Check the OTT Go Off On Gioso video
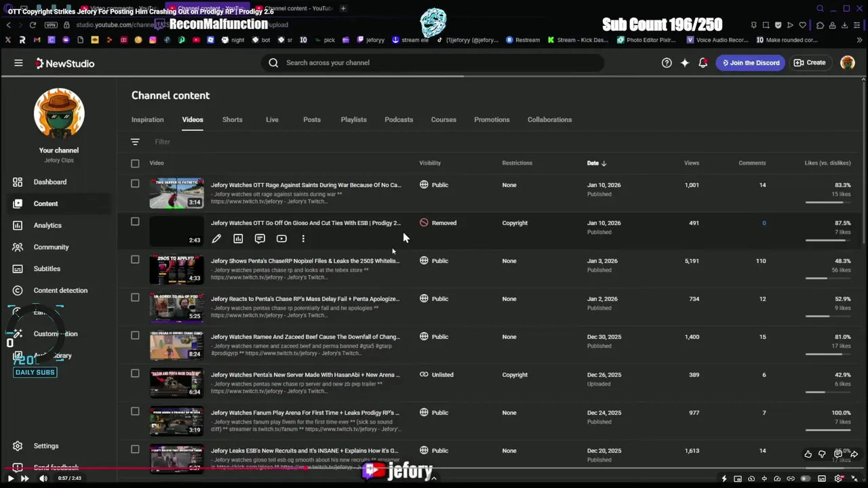The height and width of the screenshot is (488, 868). click(x=135, y=222)
